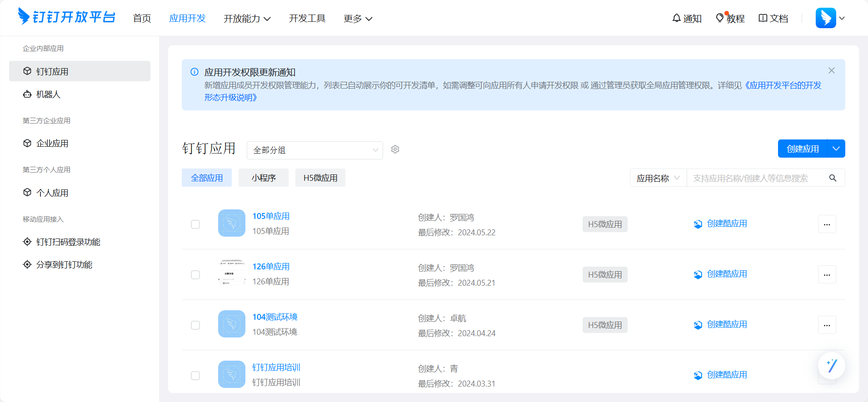868x402 pixels.
Task: Switch to the 全部应用 tab
Action: 207,178
